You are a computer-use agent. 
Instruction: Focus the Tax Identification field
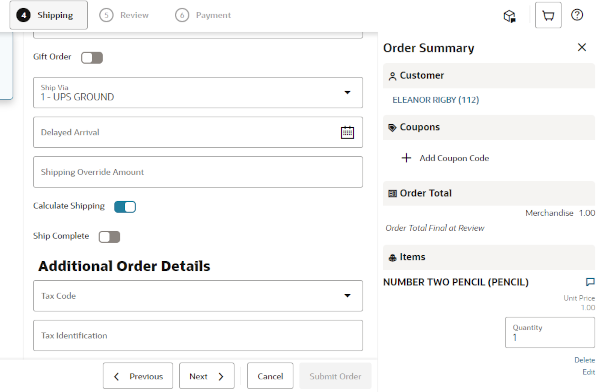198,335
